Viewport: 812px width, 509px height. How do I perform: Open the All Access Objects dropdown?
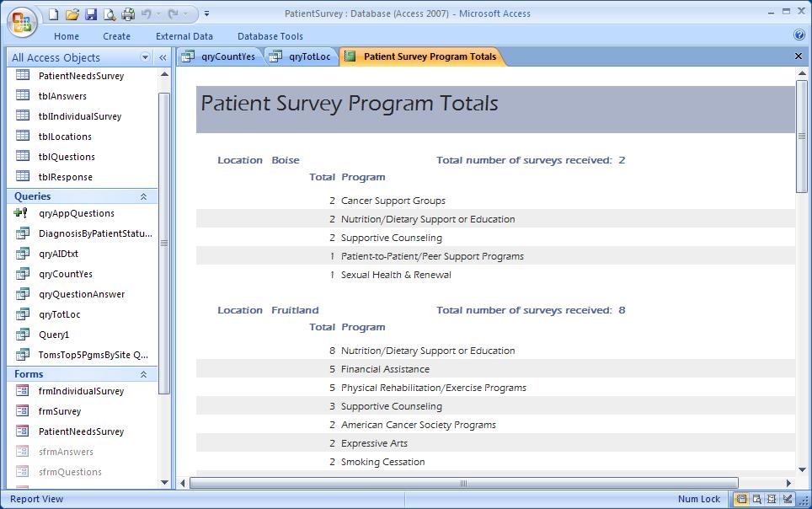145,57
